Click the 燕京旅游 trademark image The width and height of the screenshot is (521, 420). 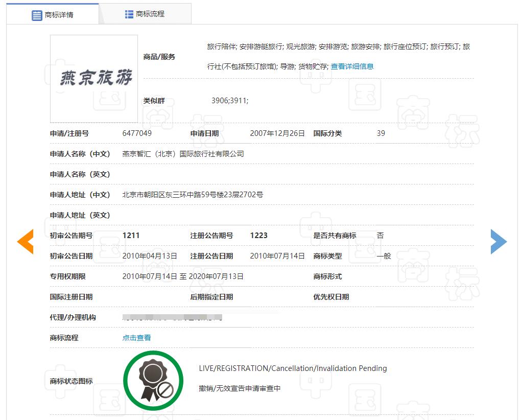pos(94,79)
